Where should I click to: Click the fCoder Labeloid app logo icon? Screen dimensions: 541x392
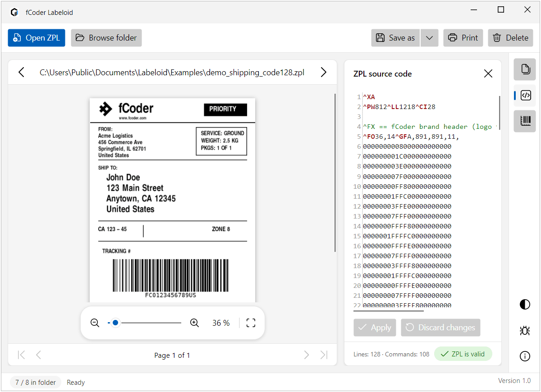click(14, 12)
